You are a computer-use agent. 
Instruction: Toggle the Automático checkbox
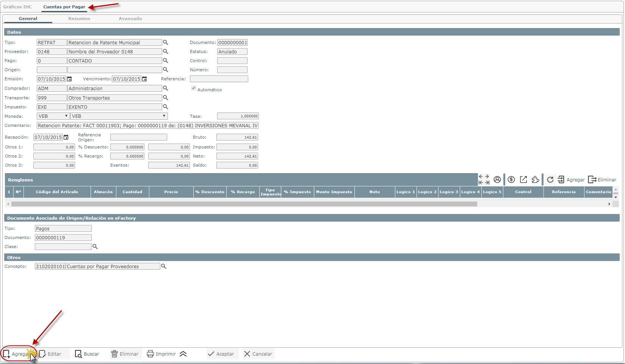click(194, 88)
